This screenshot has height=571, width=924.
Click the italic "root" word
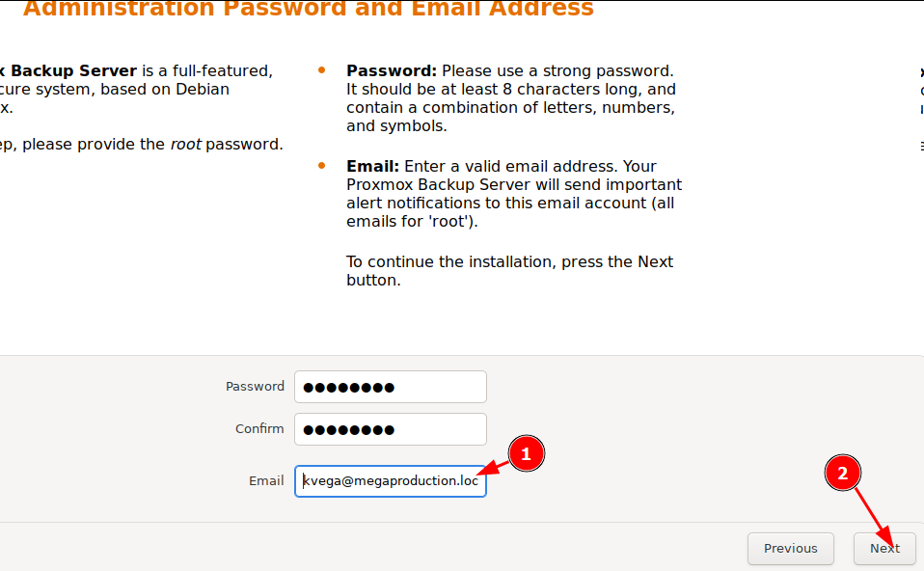coord(185,145)
